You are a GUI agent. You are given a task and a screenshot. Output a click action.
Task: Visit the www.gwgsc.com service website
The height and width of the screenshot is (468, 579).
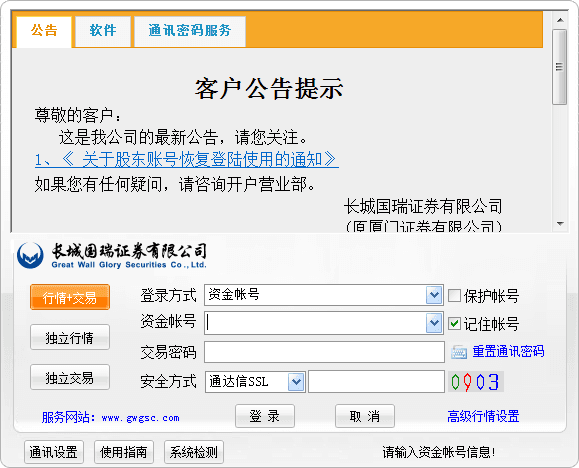pyautogui.click(x=140, y=418)
